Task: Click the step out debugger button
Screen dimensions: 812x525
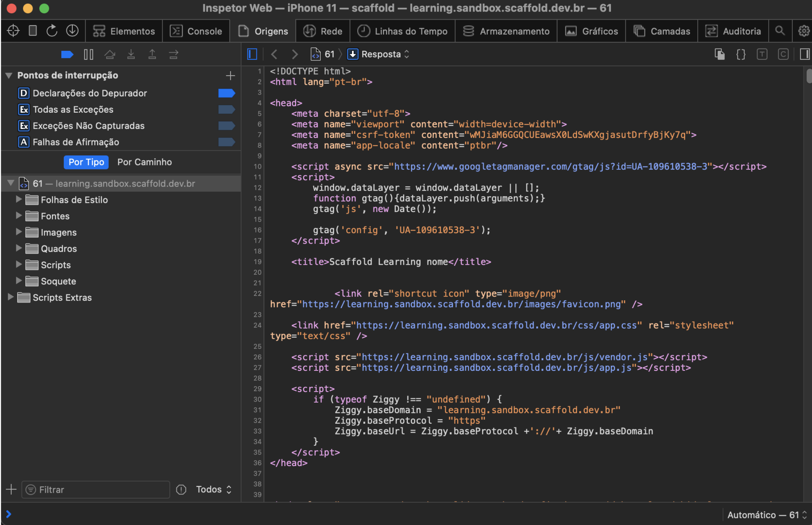Action: 152,55
